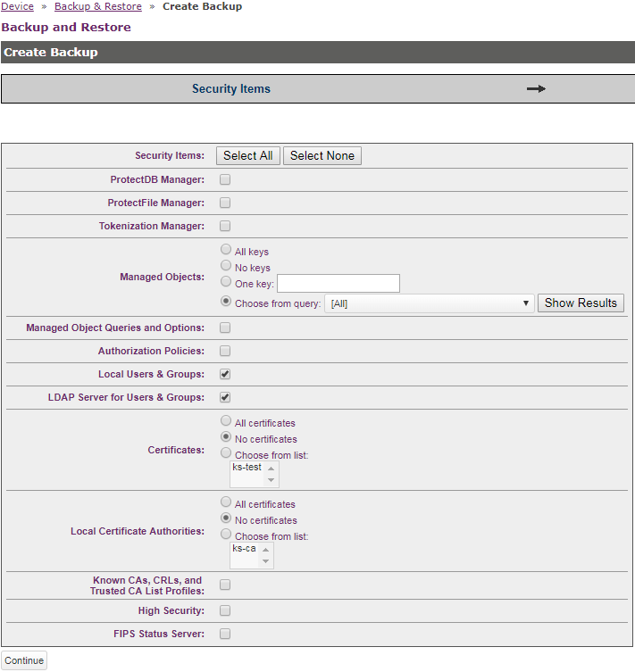The height and width of the screenshot is (672, 635).
Task: Open the Backup & Restore breadcrumb link
Action: (97, 6)
